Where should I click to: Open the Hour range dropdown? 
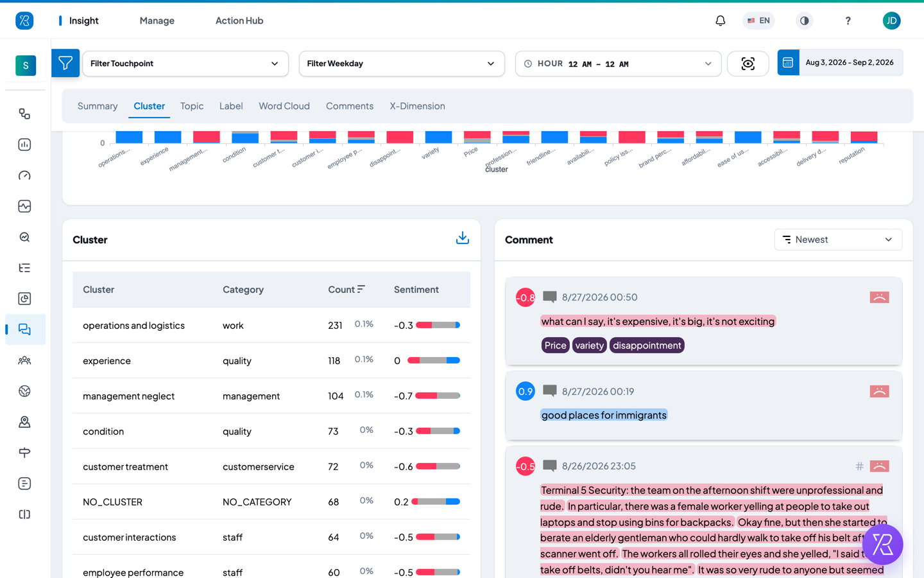click(x=619, y=64)
